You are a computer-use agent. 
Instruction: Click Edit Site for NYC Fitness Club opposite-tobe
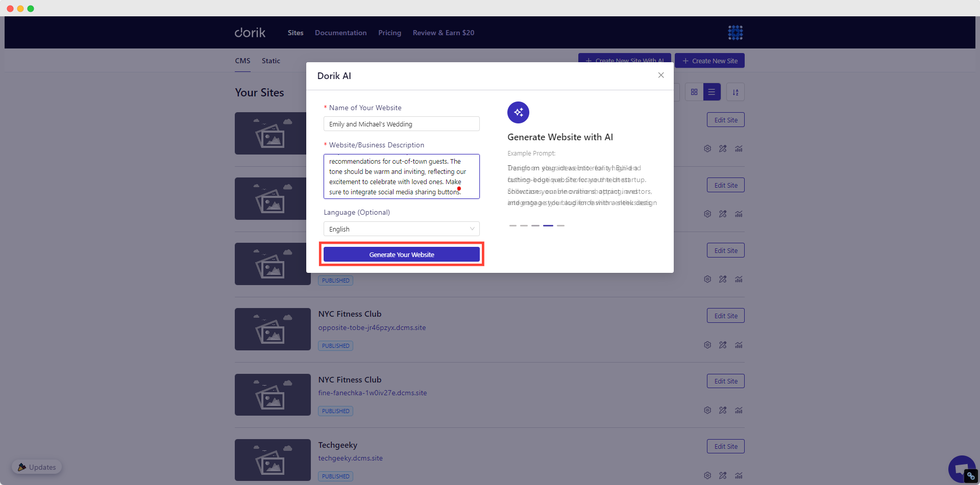[726, 316]
